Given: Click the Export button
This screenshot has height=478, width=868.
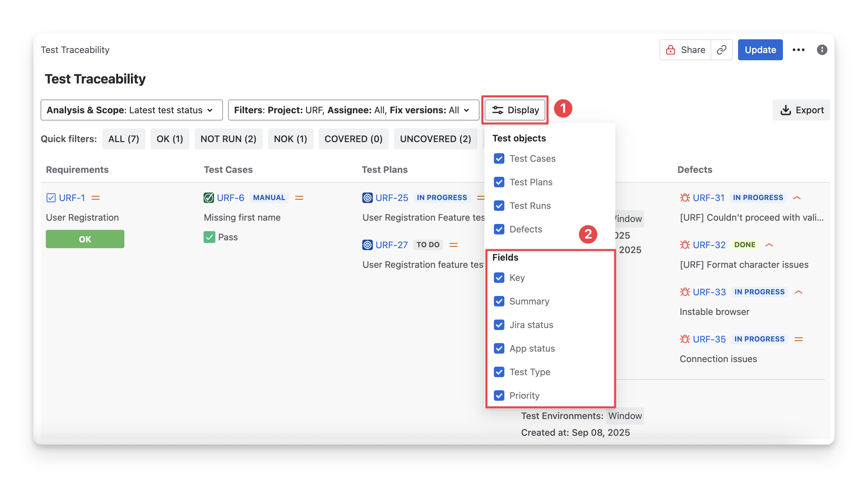Looking at the screenshot, I should pos(801,110).
